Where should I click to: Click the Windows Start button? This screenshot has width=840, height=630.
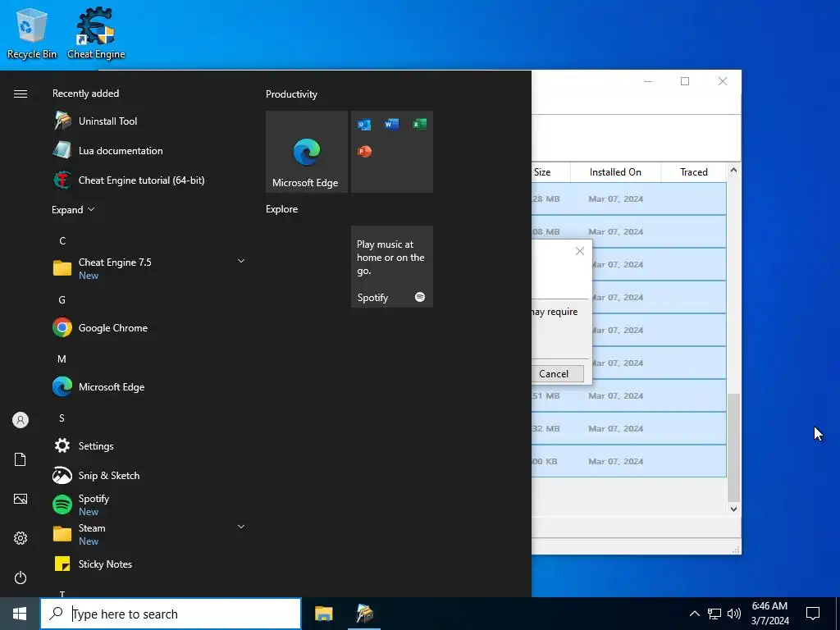20,614
